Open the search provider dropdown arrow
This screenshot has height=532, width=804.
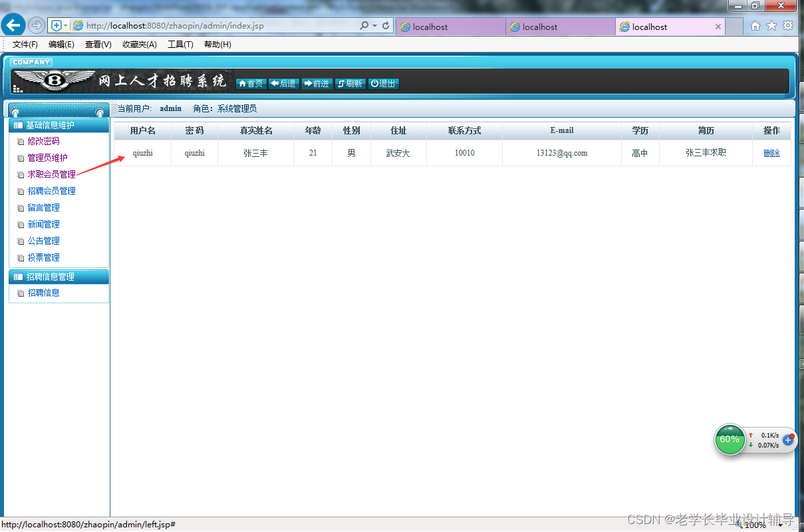tap(373, 25)
